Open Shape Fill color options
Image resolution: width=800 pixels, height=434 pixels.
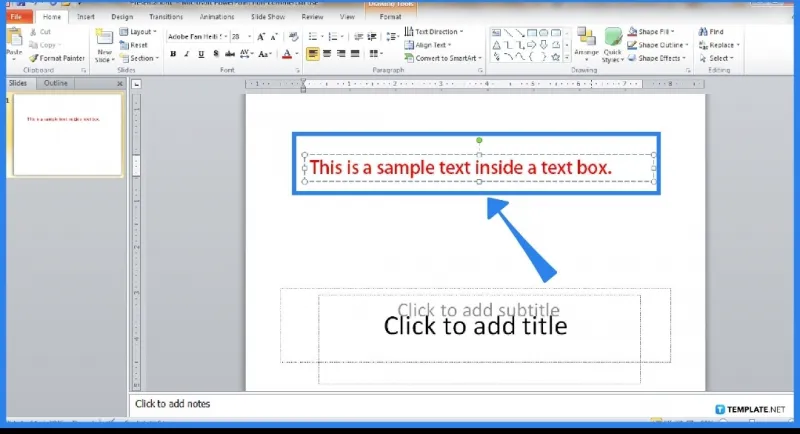coord(651,32)
